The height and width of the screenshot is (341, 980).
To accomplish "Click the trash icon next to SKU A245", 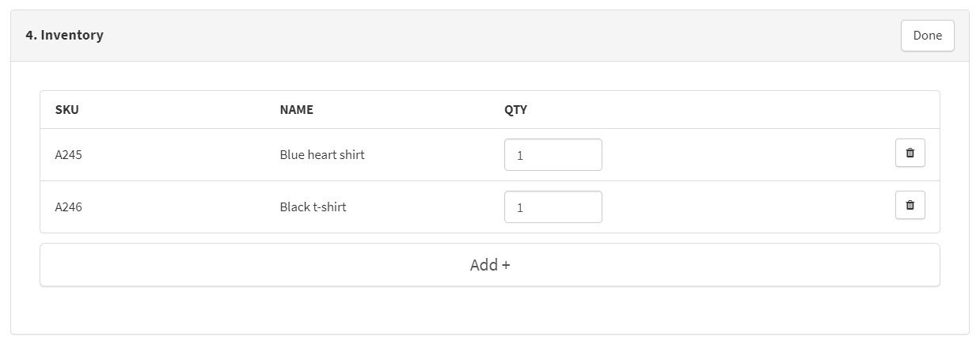I will pos(910,153).
